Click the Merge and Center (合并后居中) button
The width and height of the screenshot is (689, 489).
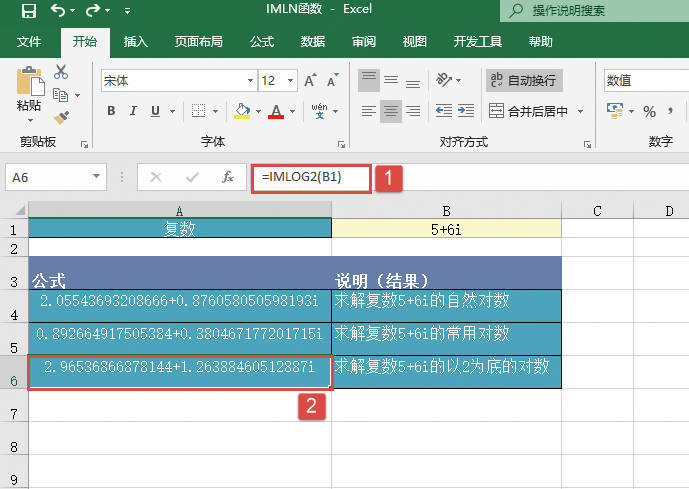point(529,111)
